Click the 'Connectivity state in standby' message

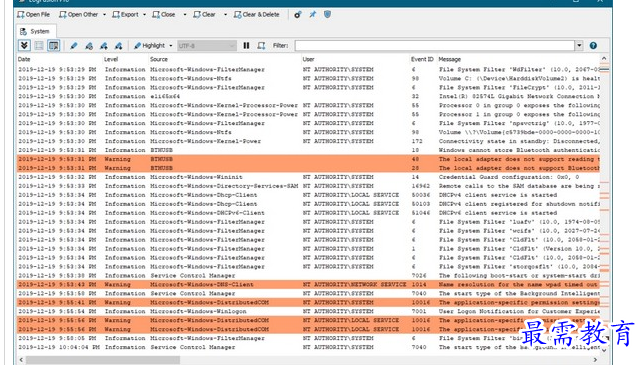[x=519, y=141]
